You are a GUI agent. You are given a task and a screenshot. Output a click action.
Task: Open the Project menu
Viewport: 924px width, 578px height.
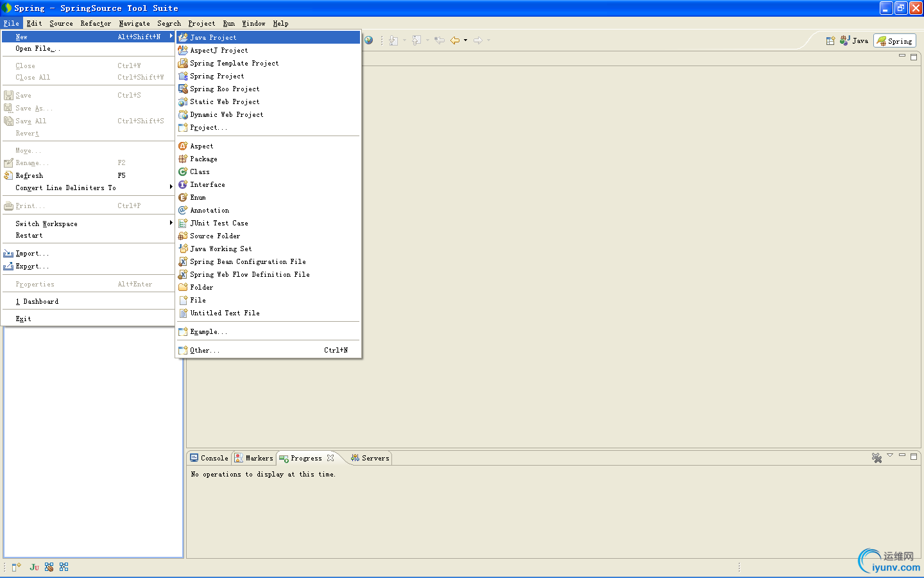tap(202, 23)
